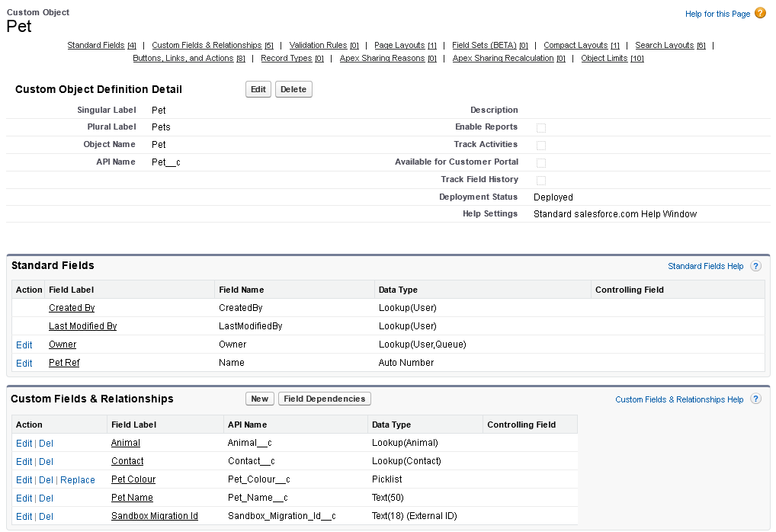
Task: Edit the Owner standard field
Action: [x=24, y=345]
